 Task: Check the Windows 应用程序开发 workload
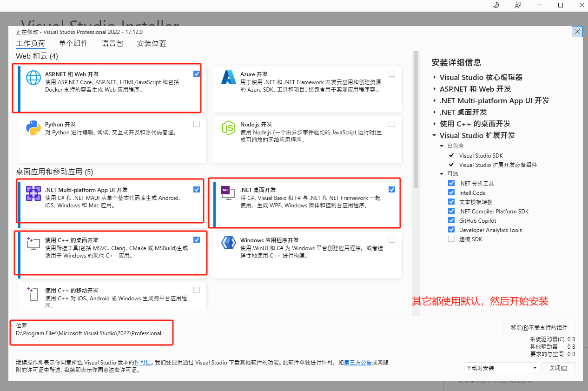pyautogui.click(x=392, y=239)
